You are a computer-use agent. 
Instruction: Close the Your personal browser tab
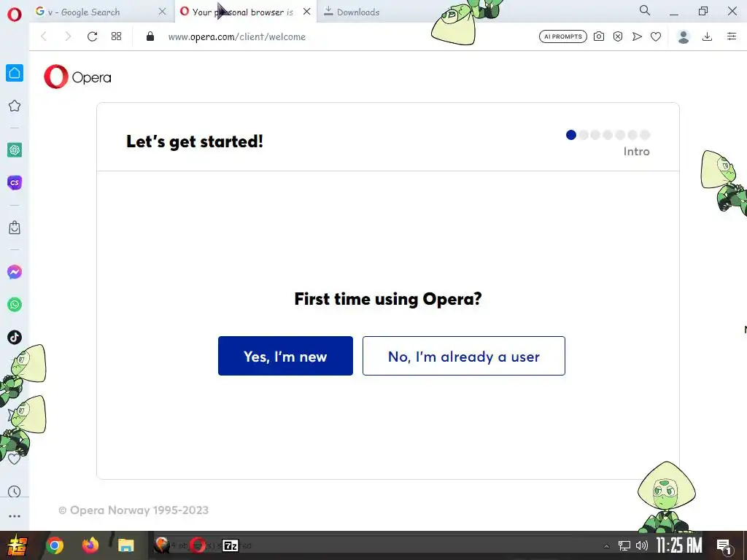tap(307, 12)
